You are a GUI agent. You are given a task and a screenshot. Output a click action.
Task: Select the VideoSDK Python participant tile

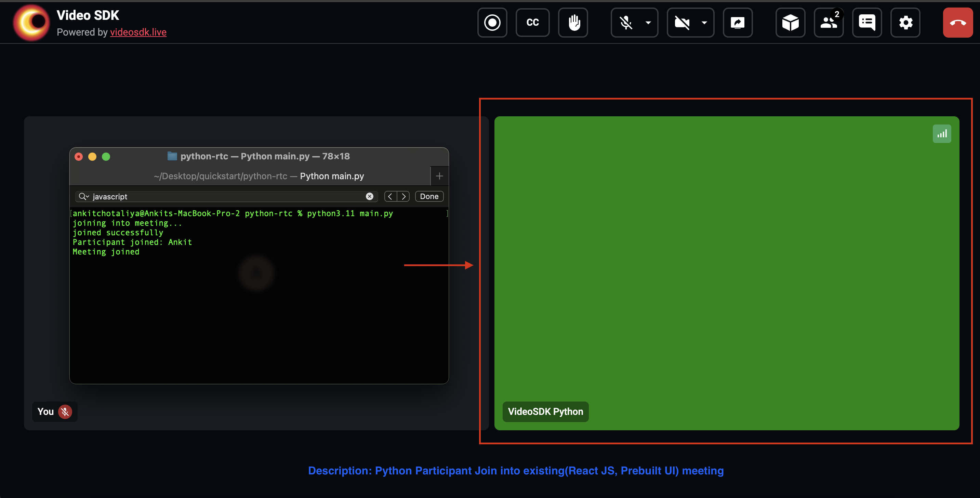pyautogui.click(x=727, y=273)
